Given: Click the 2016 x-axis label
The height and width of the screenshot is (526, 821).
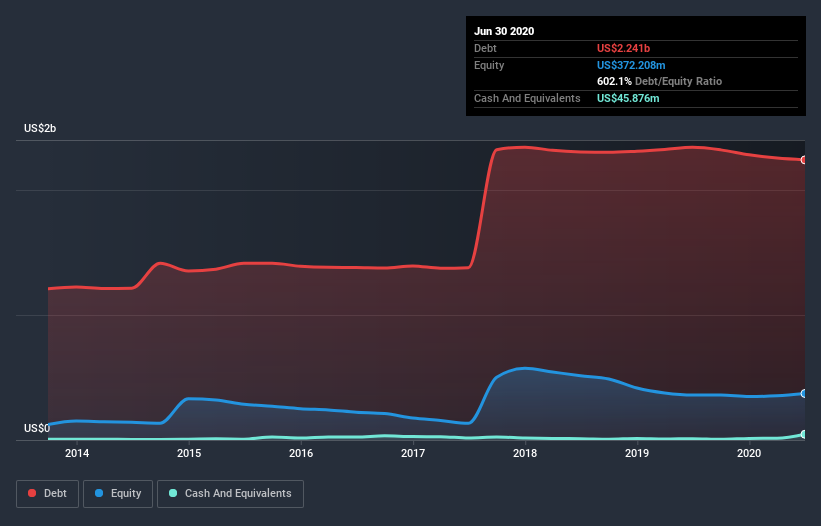Looking at the screenshot, I should [301, 453].
